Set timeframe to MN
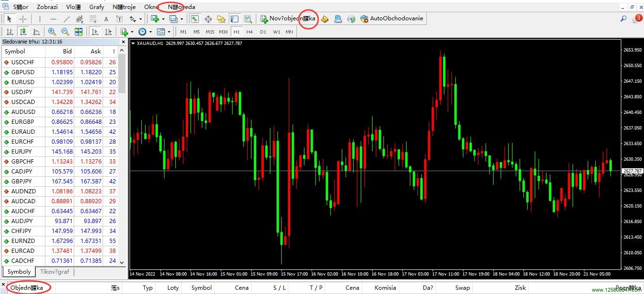644x294 pixels. tap(289, 32)
